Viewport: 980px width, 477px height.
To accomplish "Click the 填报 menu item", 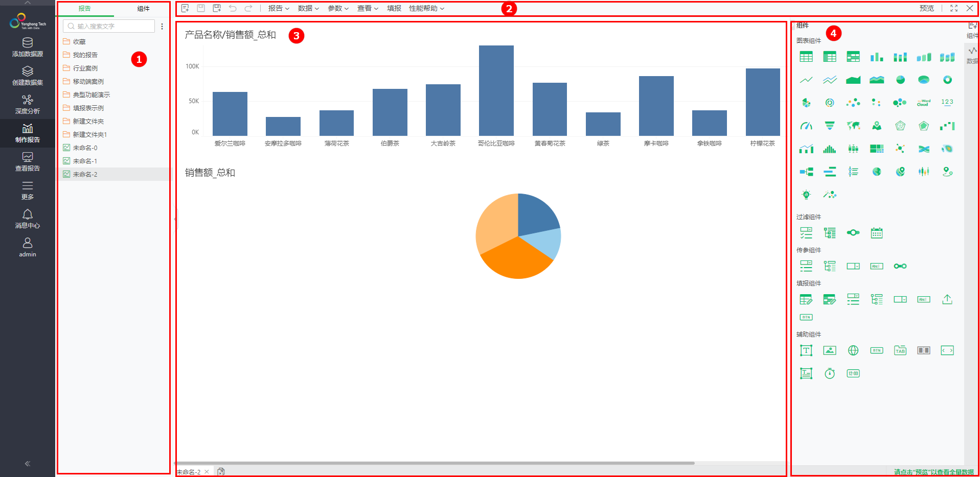I will (394, 8).
